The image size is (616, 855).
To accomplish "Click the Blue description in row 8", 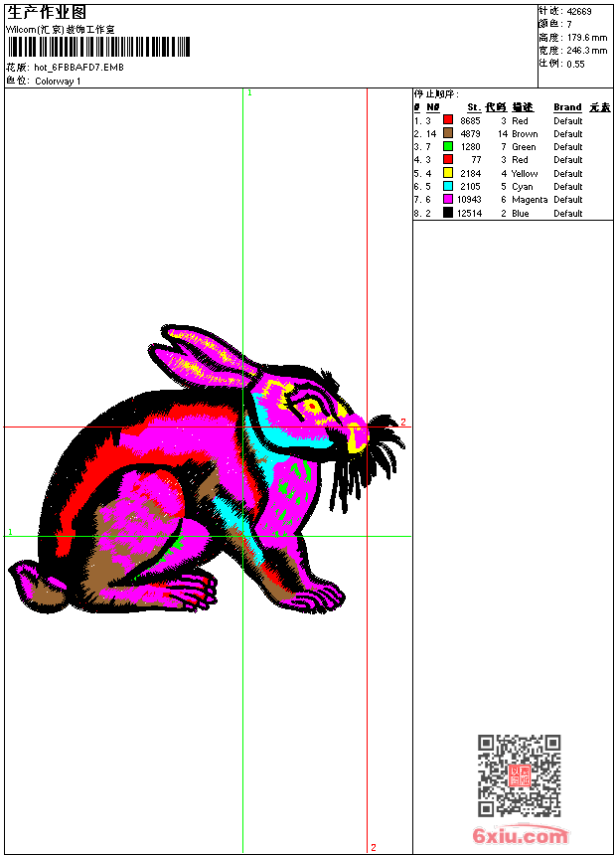I will pos(520,214).
